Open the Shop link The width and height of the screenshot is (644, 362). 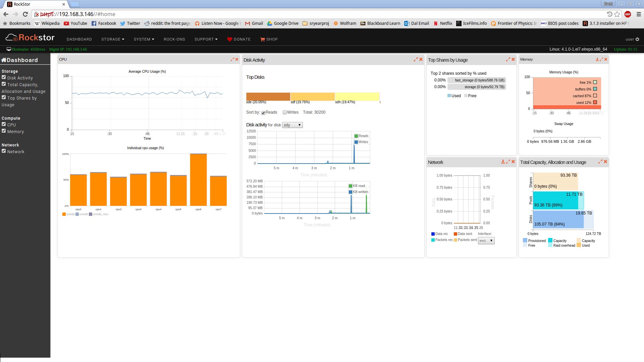[269, 39]
